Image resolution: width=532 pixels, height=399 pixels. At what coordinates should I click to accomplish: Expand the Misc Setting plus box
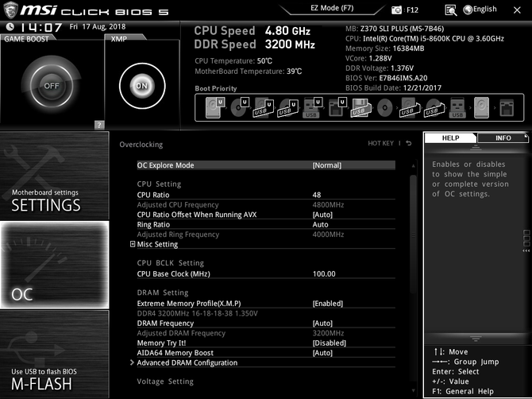point(133,244)
